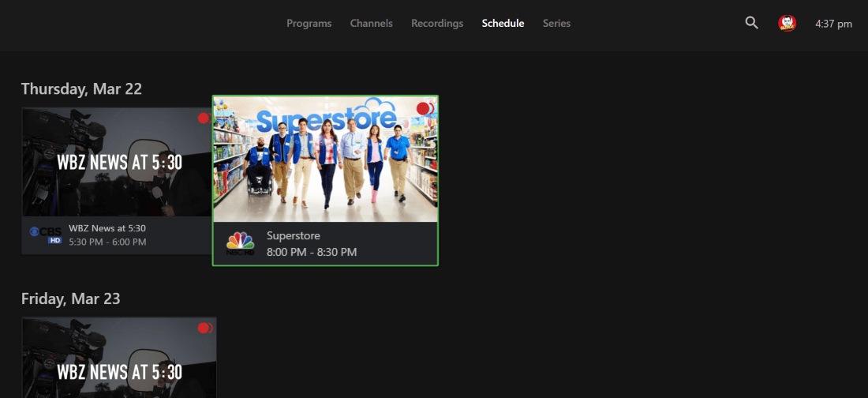
Task: Click the 5:30 PM - 6:00 PM time
Action: [x=107, y=242]
